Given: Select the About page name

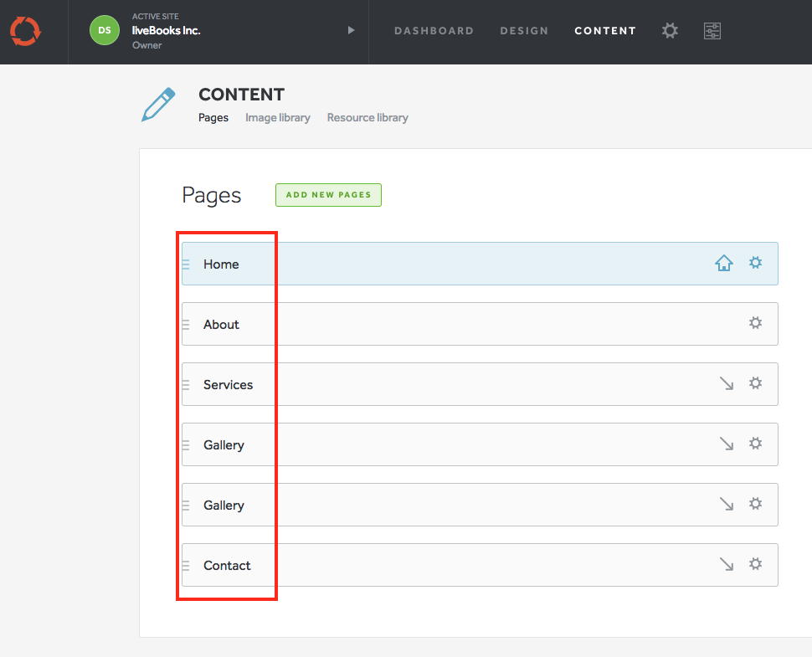Looking at the screenshot, I should (221, 325).
